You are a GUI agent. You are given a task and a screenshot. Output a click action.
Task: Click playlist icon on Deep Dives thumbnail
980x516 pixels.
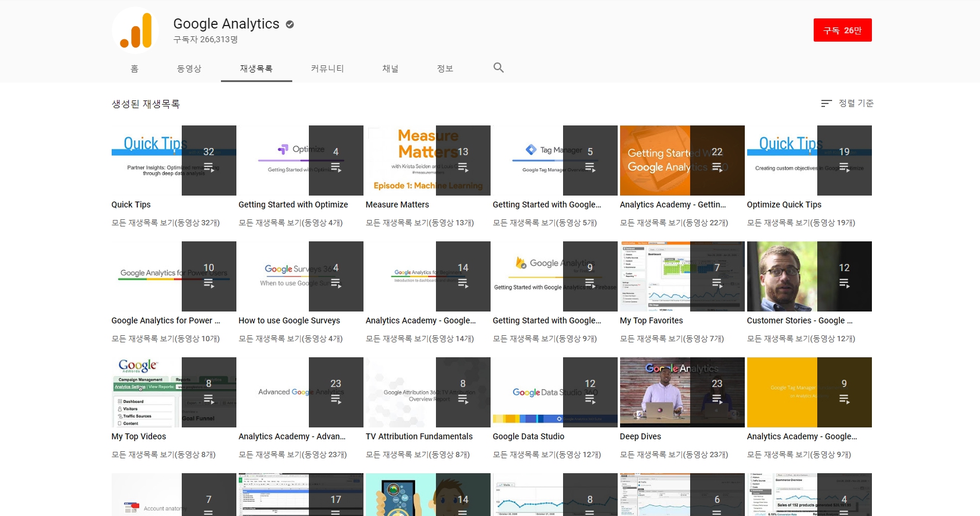(717, 399)
